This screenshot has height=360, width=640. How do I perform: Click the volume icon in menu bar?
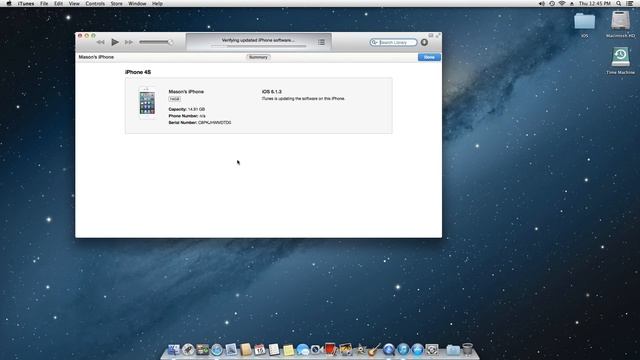[x=542, y=4]
